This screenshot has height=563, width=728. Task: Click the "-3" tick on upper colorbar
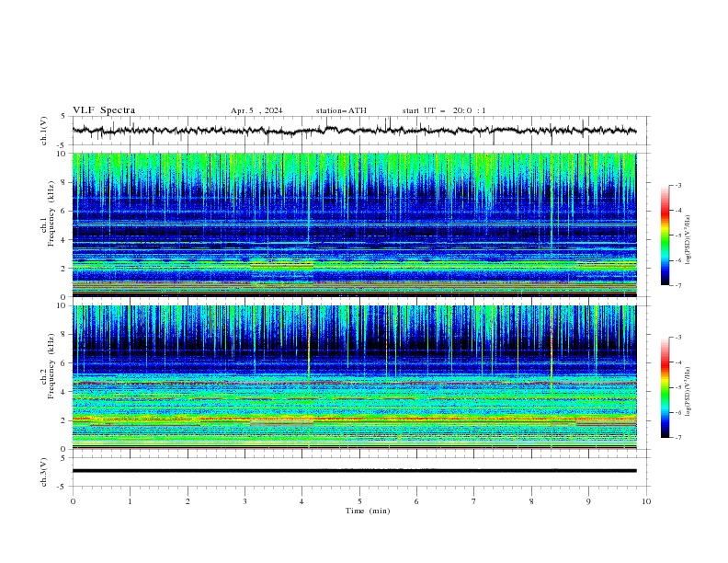point(677,185)
